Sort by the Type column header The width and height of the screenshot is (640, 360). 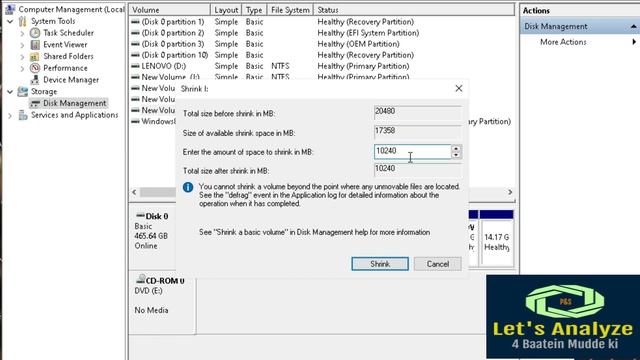pyautogui.click(x=254, y=10)
